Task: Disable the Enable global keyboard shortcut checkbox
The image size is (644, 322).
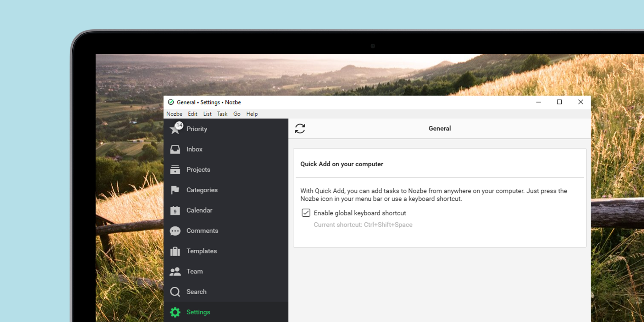Action: [306, 213]
